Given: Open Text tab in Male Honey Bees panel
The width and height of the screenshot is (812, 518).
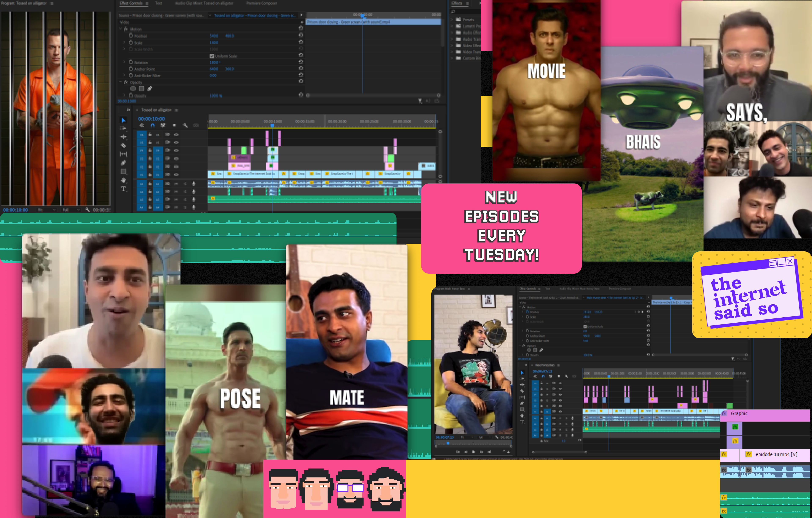Looking at the screenshot, I should coord(548,289).
